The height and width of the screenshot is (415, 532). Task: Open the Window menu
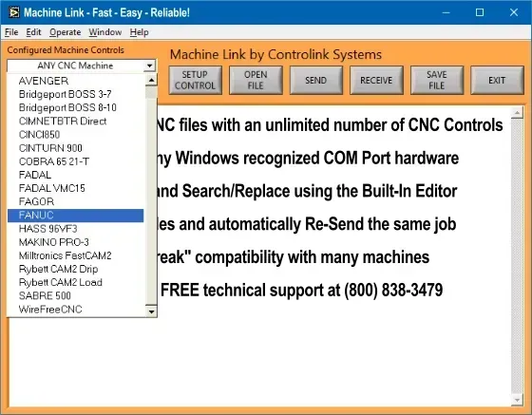(x=105, y=32)
